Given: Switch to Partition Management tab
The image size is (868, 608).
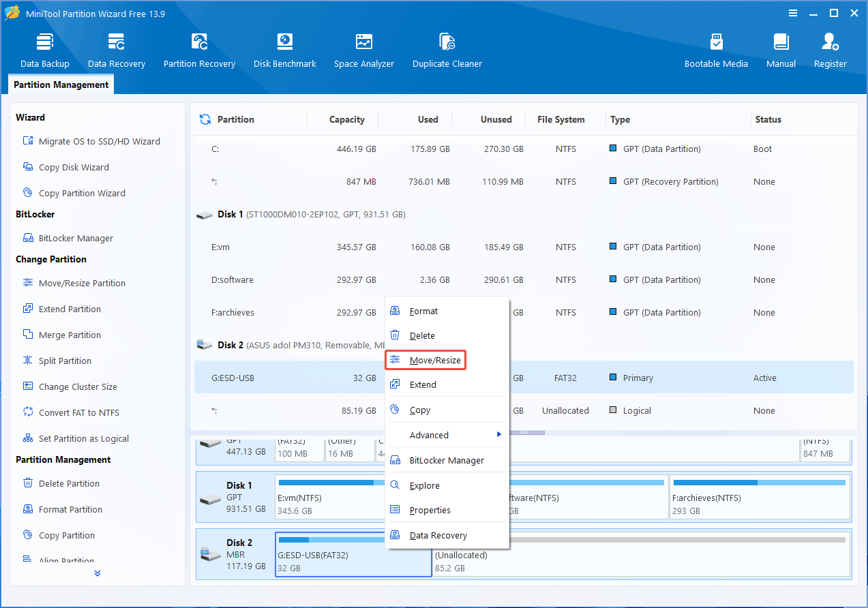Looking at the screenshot, I should tap(61, 85).
